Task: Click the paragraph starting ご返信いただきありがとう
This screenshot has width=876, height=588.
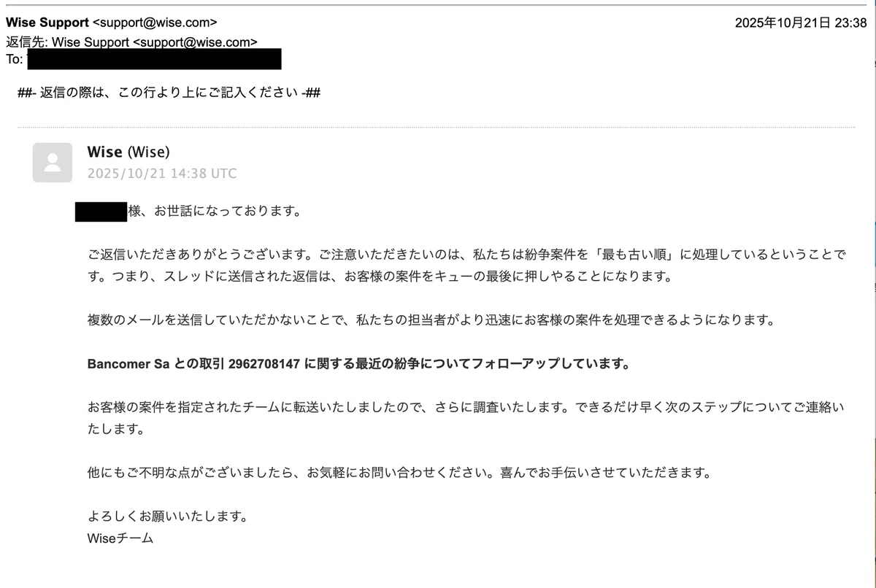Action: (466, 266)
